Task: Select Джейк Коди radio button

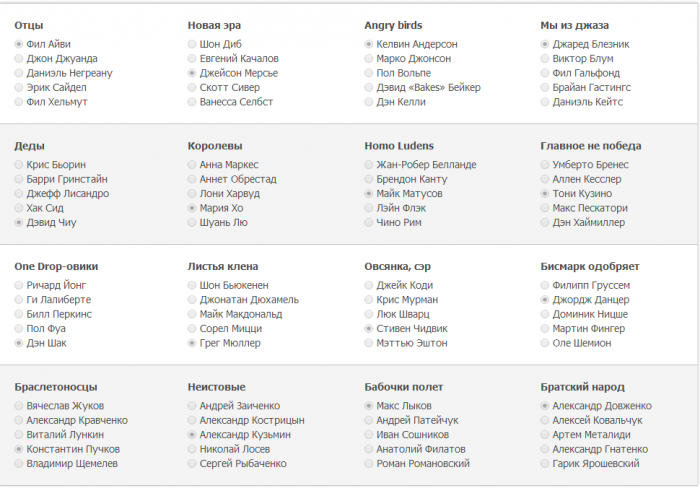Action: [370, 285]
